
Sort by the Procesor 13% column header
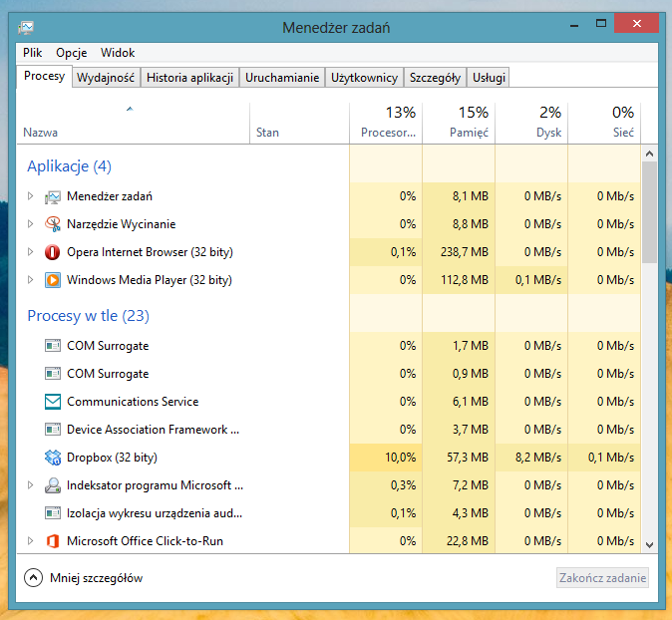click(x=386, y=124)
